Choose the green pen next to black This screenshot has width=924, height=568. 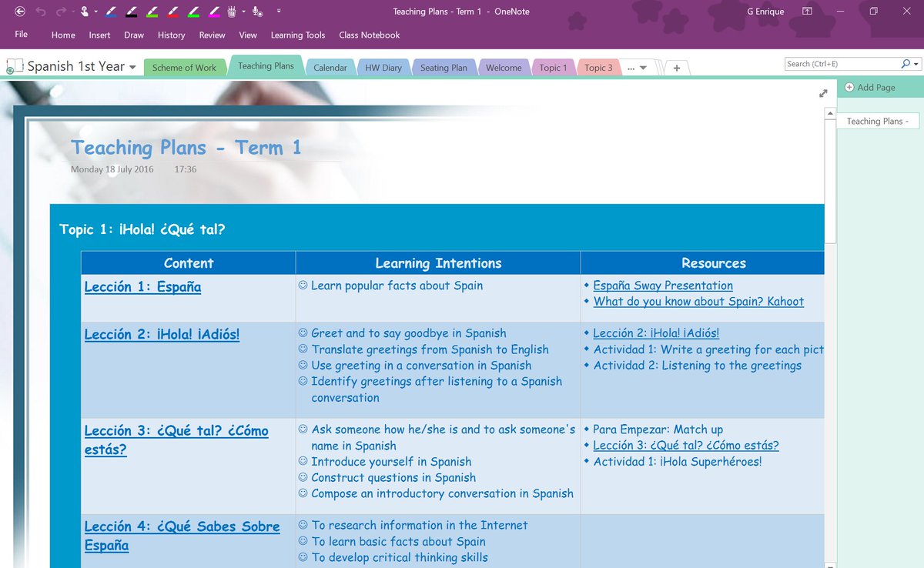coord(152,12)
